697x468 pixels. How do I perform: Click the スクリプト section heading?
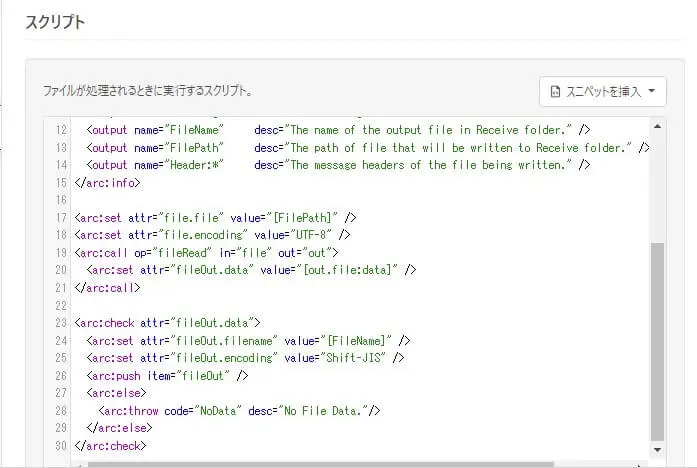click(x=55, y=22)
